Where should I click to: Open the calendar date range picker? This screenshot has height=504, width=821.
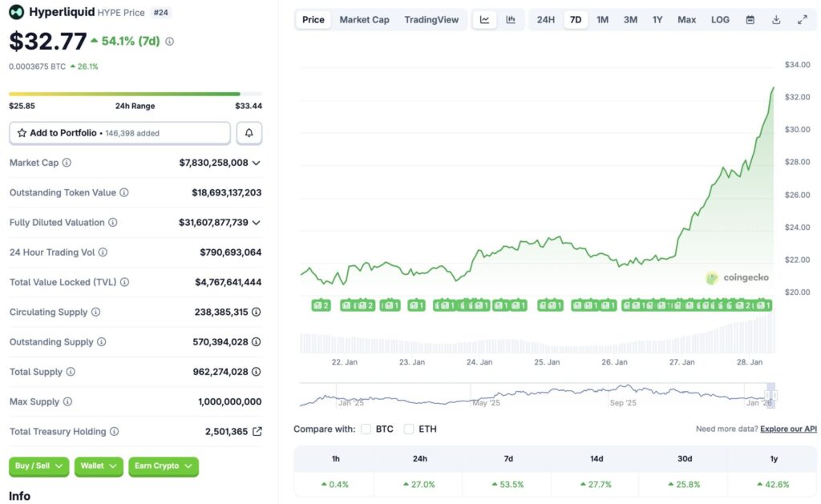[750, 19]
